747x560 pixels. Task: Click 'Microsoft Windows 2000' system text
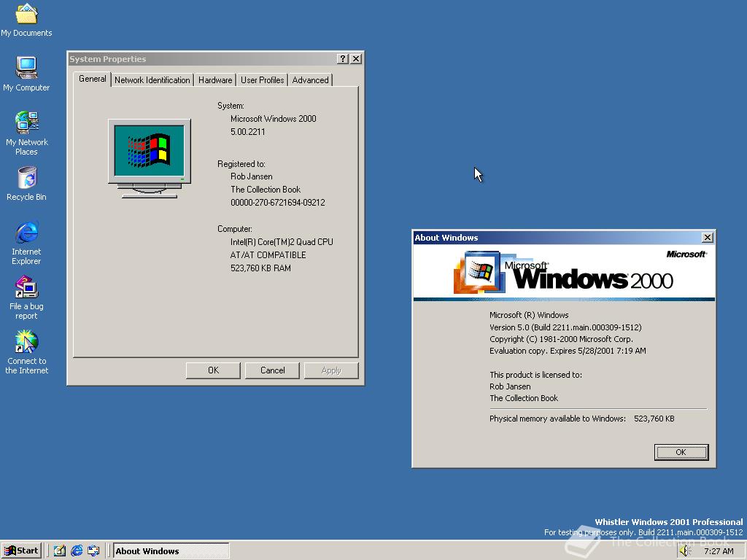click(274, 119)
